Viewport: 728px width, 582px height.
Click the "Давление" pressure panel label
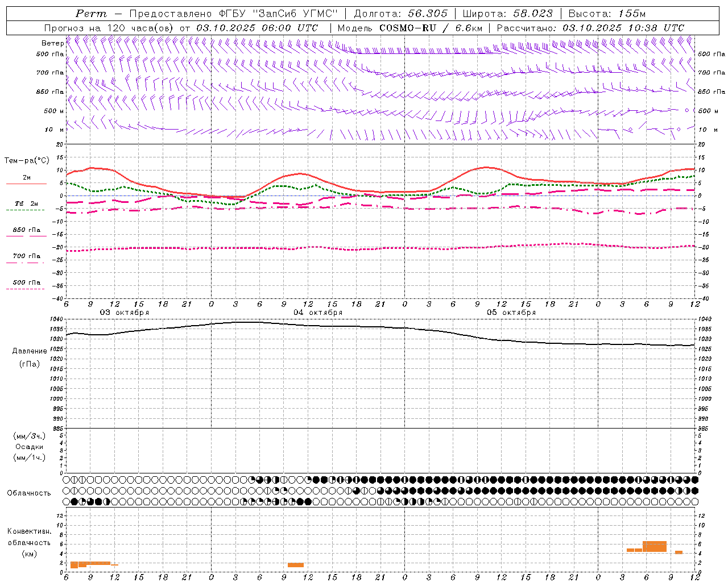pos(30,351)
